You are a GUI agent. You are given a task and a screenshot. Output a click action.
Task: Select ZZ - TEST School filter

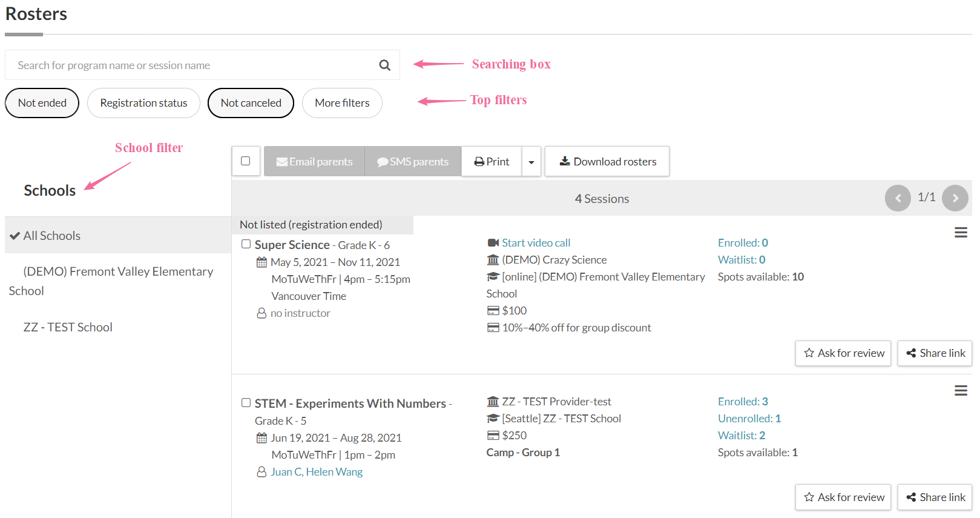(68, 327)
